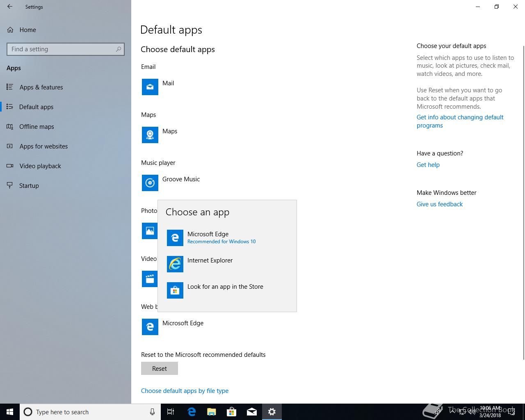
Task: Go back with the Settings back arrow
Action: 10,7
